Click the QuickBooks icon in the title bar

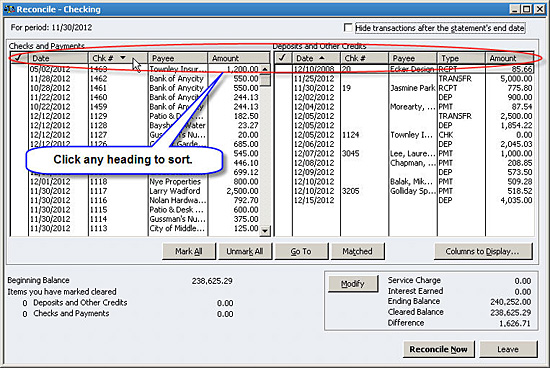coord(9,9)
